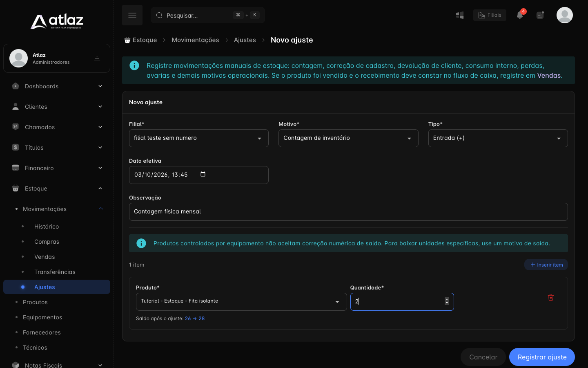Image resolution: width=588 pixels, height=368 pixels.
Task: Click the Clientes person icon
Action: click(x=16, y=107)
